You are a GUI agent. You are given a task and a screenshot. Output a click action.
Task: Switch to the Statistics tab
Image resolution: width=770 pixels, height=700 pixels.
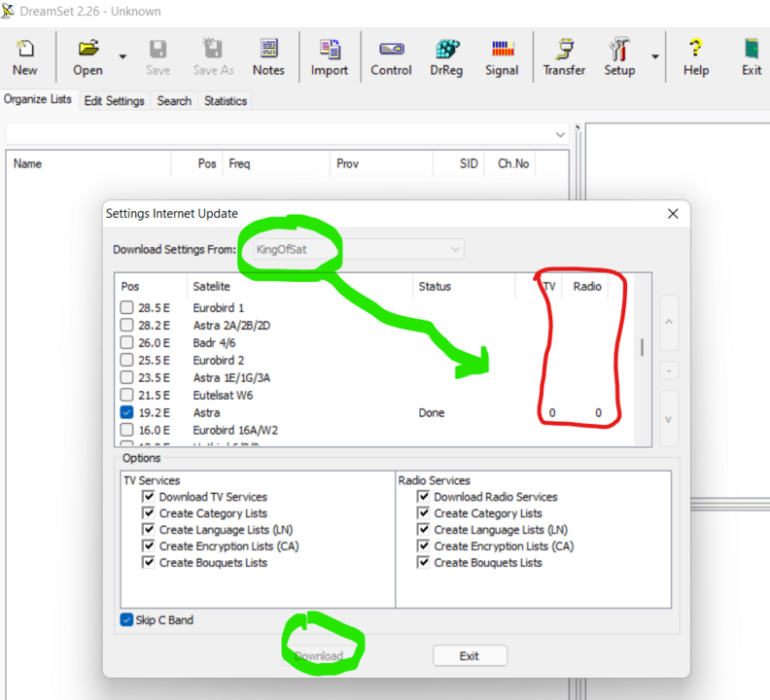point(225,101)
